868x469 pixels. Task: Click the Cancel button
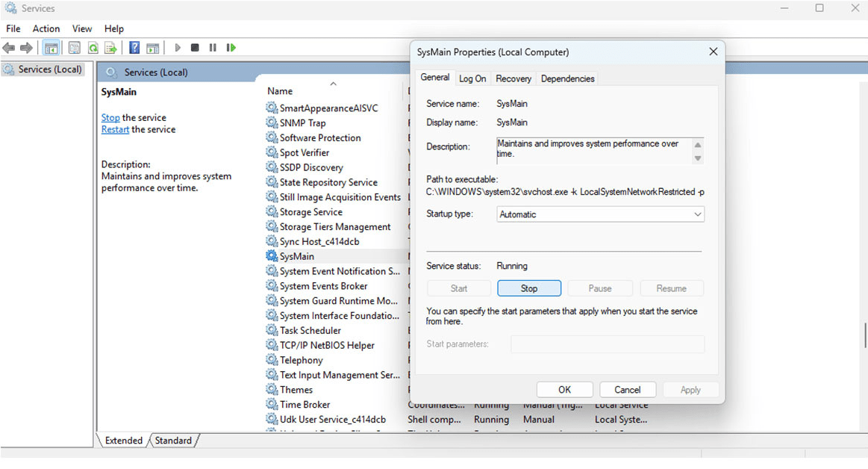coord(627,390)
